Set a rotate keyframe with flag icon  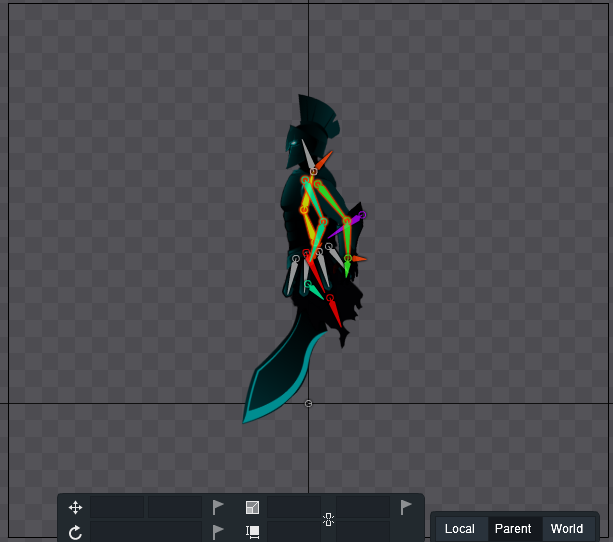(x=218, y=532)
